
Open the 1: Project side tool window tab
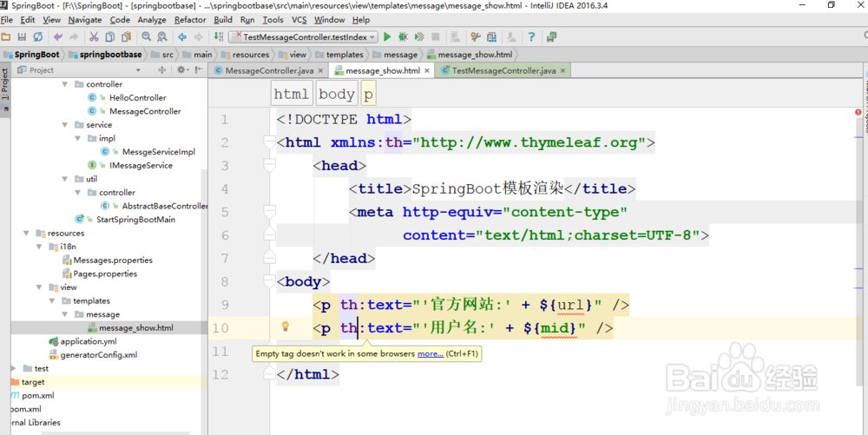click(x=5, y=89)
